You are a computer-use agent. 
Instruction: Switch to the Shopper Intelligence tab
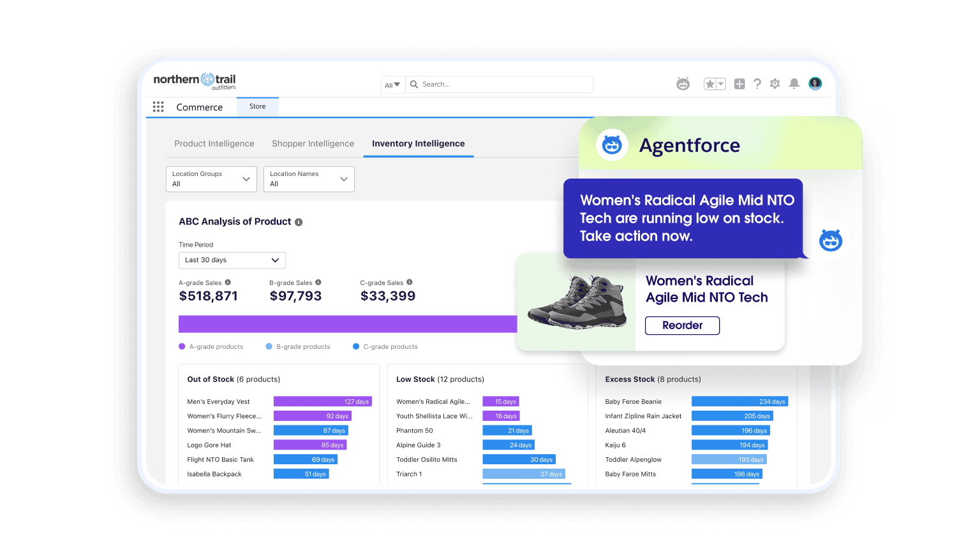[x=313, y=143]
